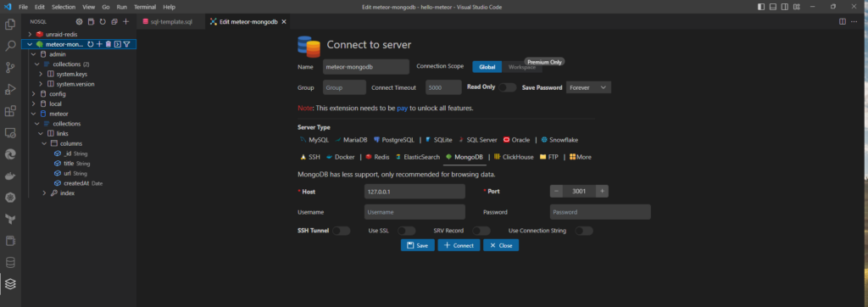Click the Username input field
Image resolution: width=868 pixels, height=307 pixels.
[415, 212]
